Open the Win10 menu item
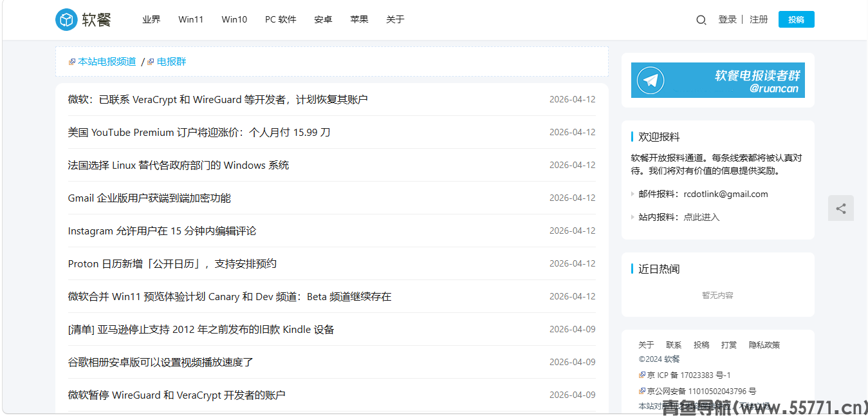This screenshot has width=868, height=416. click(x=234, y=19)
